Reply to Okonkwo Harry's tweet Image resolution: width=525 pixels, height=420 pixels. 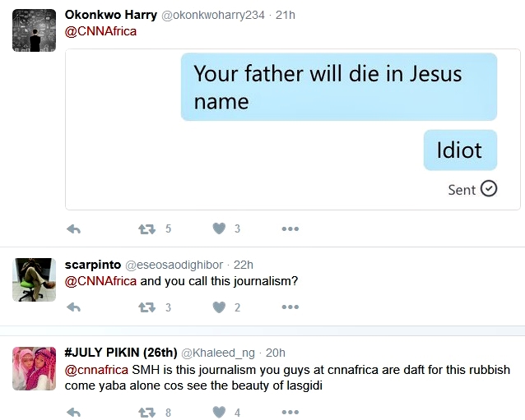pyautogui.click(x=72, y=228)
